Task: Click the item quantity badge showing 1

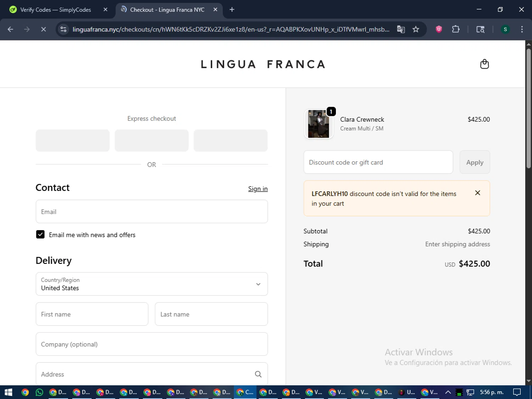Action: pyautogui.click(x=331, y=112)
